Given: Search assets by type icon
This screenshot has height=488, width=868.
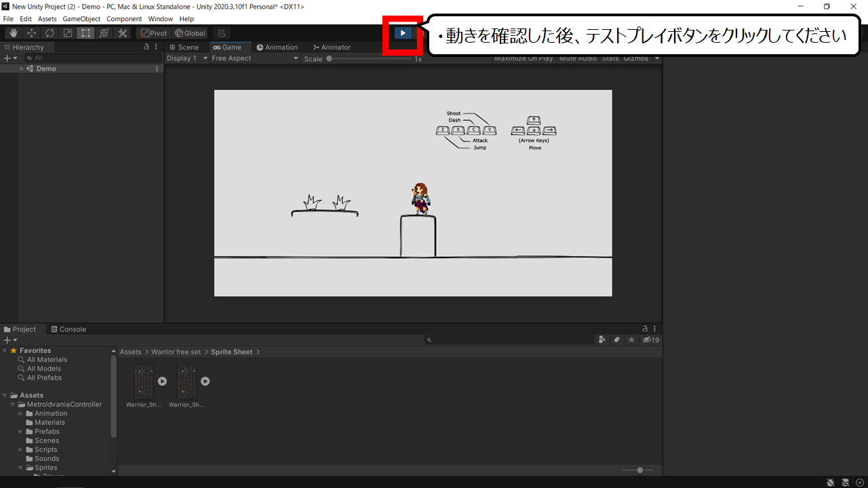Looking at the screenshot, I should pos(603,340).
